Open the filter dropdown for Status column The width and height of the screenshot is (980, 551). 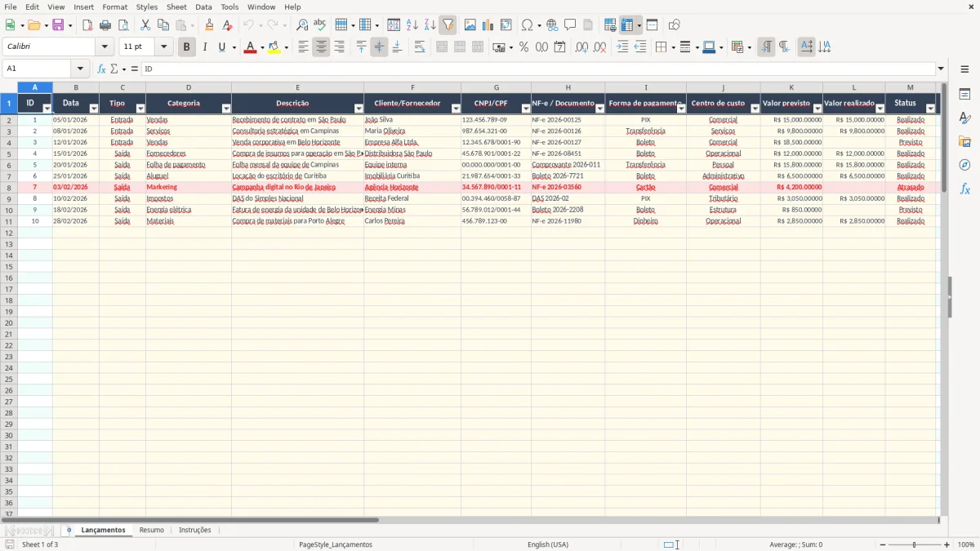point(930,109)
